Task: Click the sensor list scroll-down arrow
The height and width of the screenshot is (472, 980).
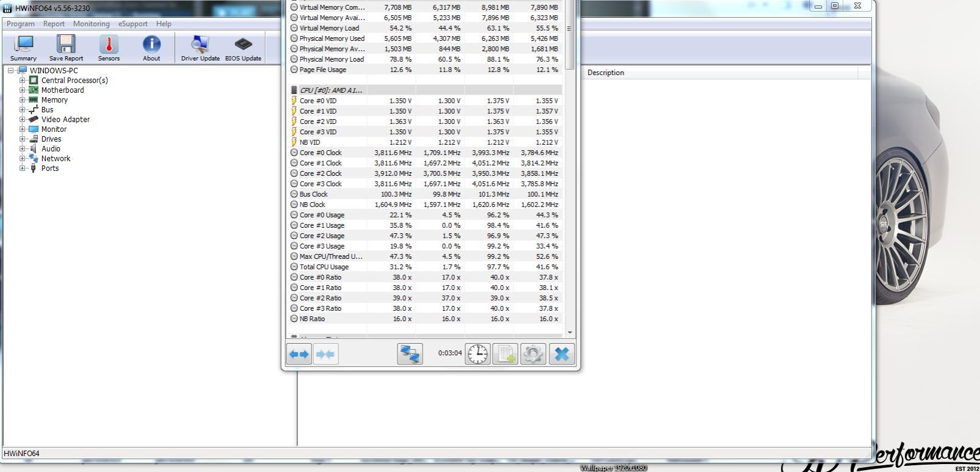Action: 570,333
